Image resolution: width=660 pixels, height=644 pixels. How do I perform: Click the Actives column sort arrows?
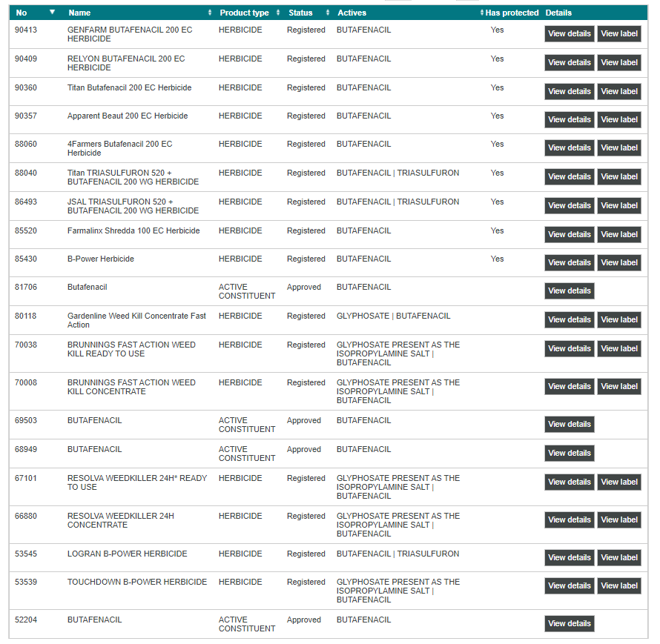480,13
